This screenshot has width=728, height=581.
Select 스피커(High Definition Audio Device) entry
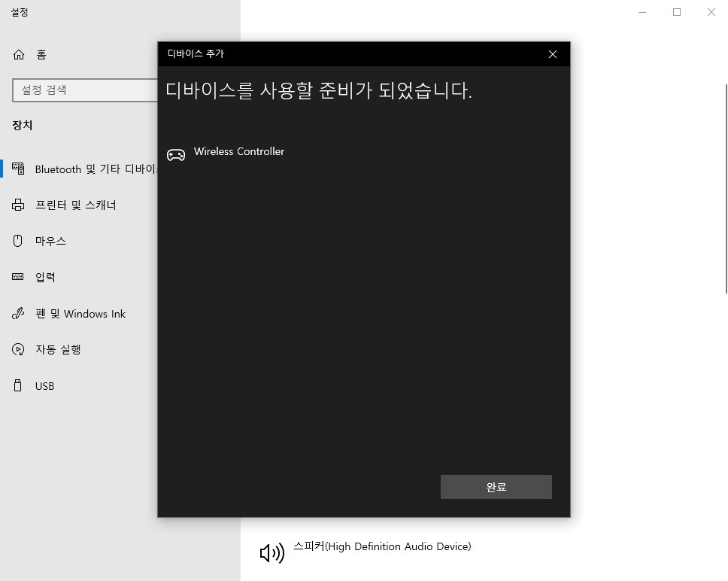coord(382,546)
